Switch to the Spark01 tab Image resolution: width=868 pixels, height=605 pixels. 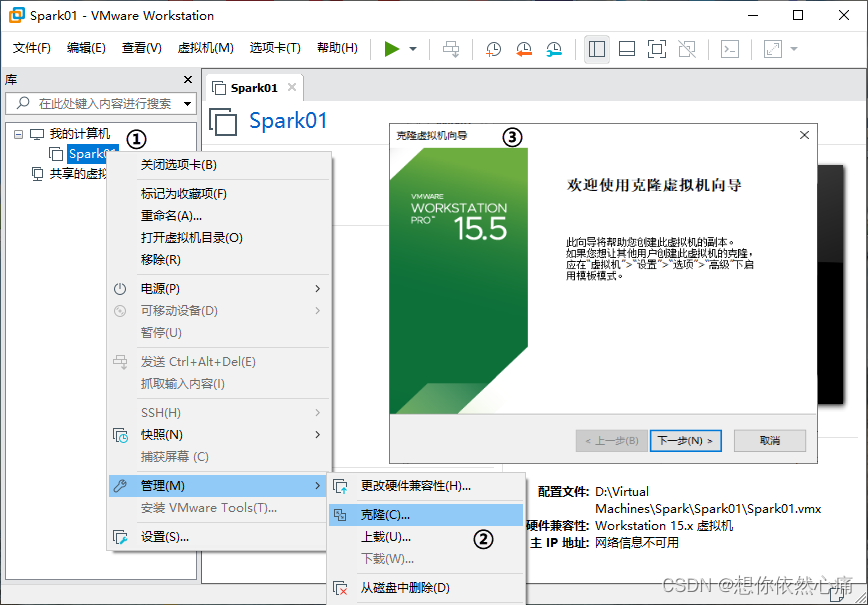[254, 88]
